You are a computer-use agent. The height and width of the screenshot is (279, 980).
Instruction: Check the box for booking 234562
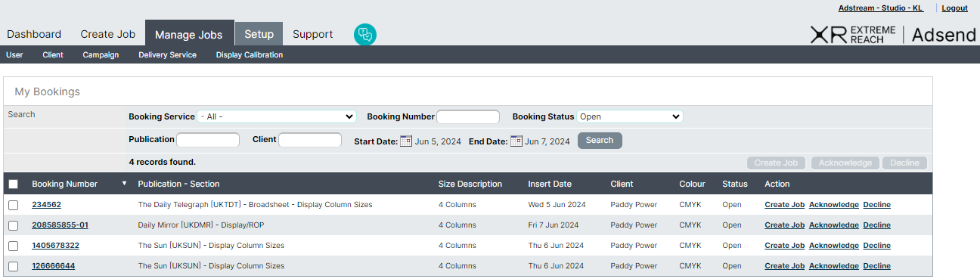(x=13, y=205)
